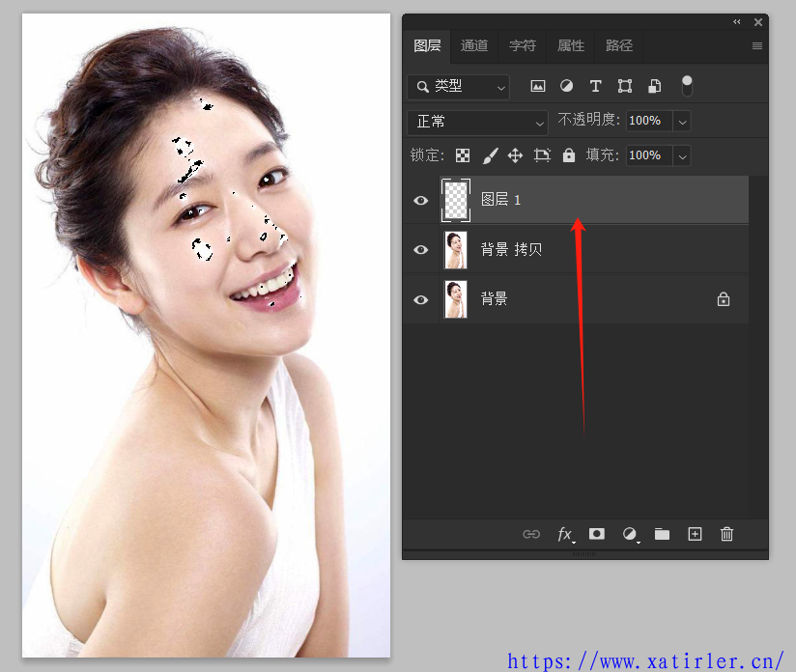Filter layers by adjustment layer icon

[566, 86]
